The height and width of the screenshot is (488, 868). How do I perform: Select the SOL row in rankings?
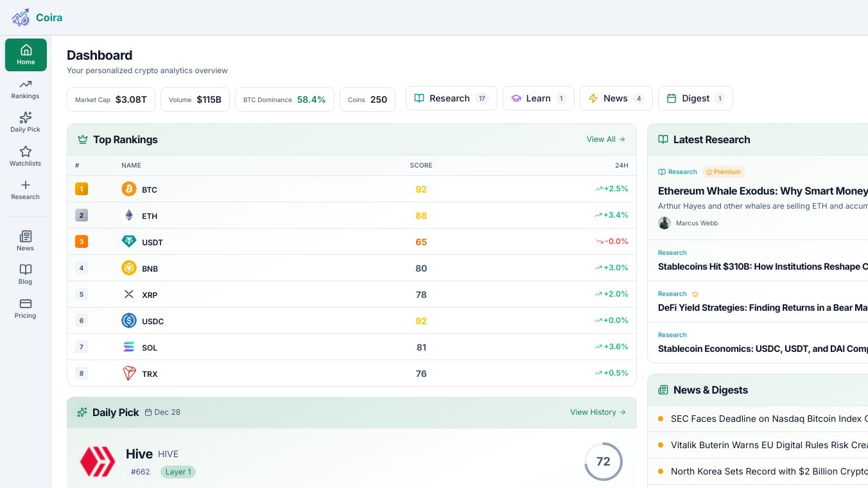(351, 347)
